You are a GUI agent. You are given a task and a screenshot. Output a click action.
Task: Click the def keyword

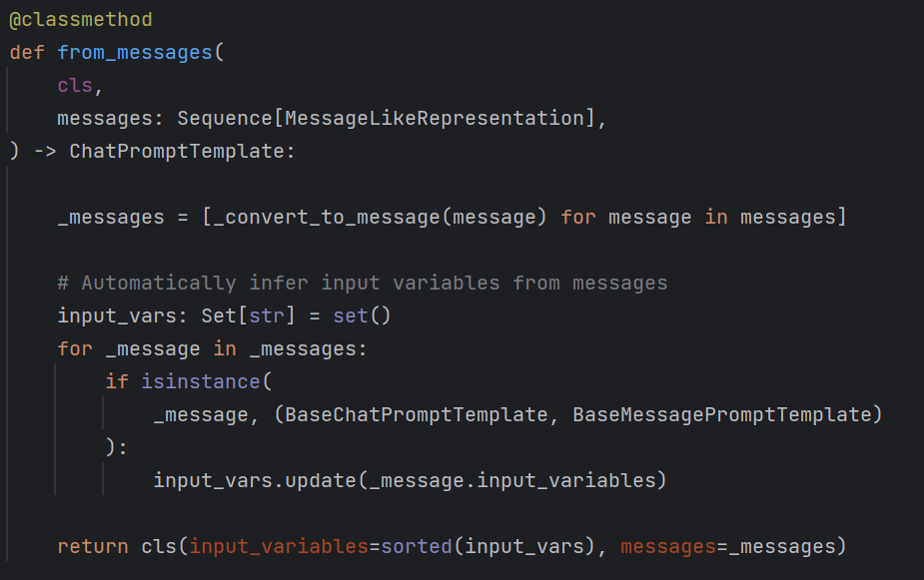pyautogui.click(x=27, y=52)
